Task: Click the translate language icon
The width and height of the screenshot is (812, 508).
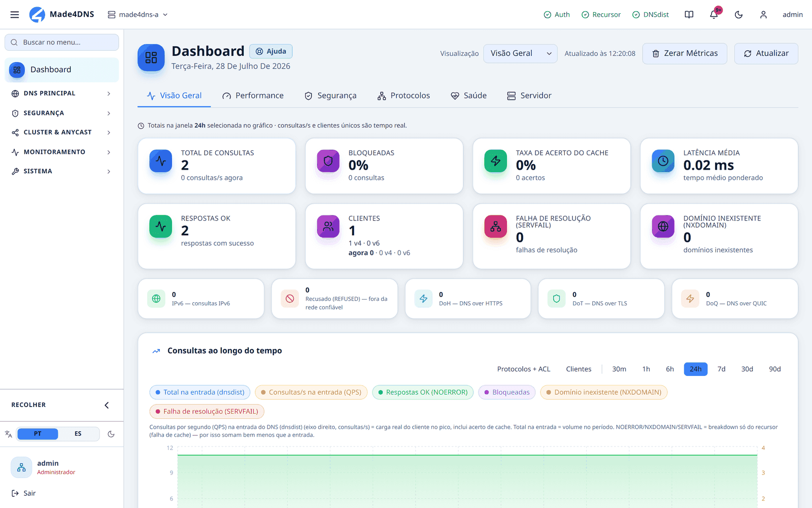Action: (9, 434)
